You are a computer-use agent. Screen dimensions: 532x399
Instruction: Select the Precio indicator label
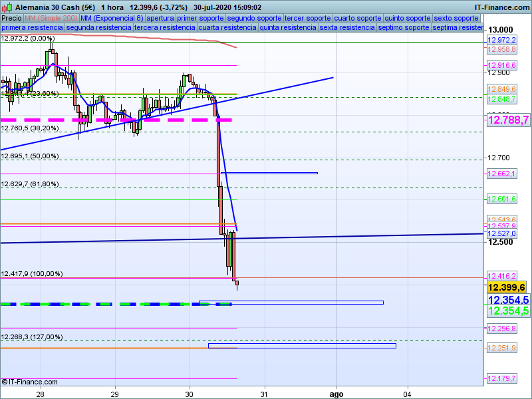(11, 19)
